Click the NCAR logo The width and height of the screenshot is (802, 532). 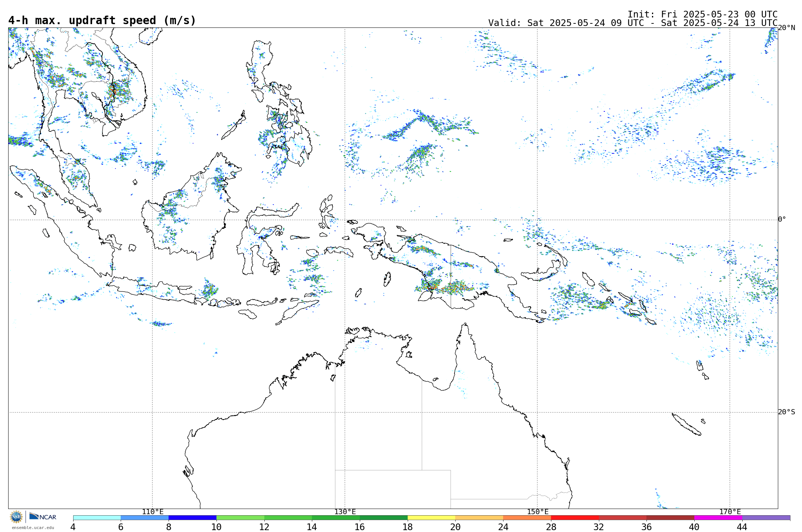coord(43,516)
